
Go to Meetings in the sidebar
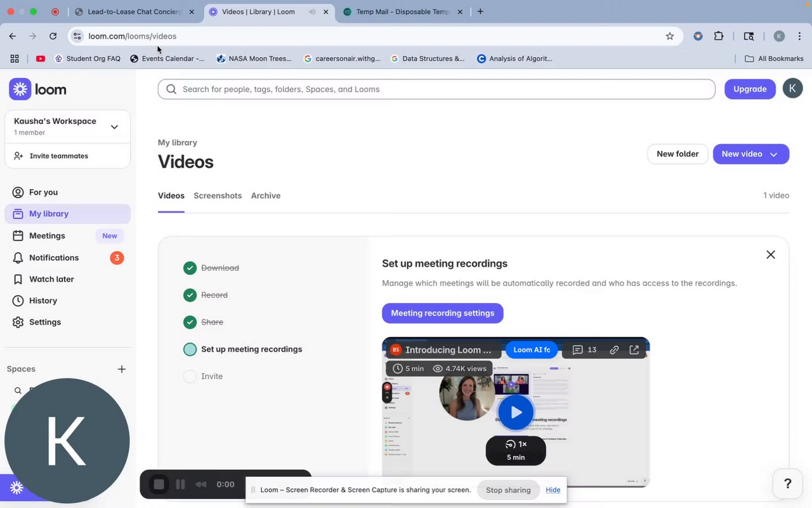click(67, 236)
